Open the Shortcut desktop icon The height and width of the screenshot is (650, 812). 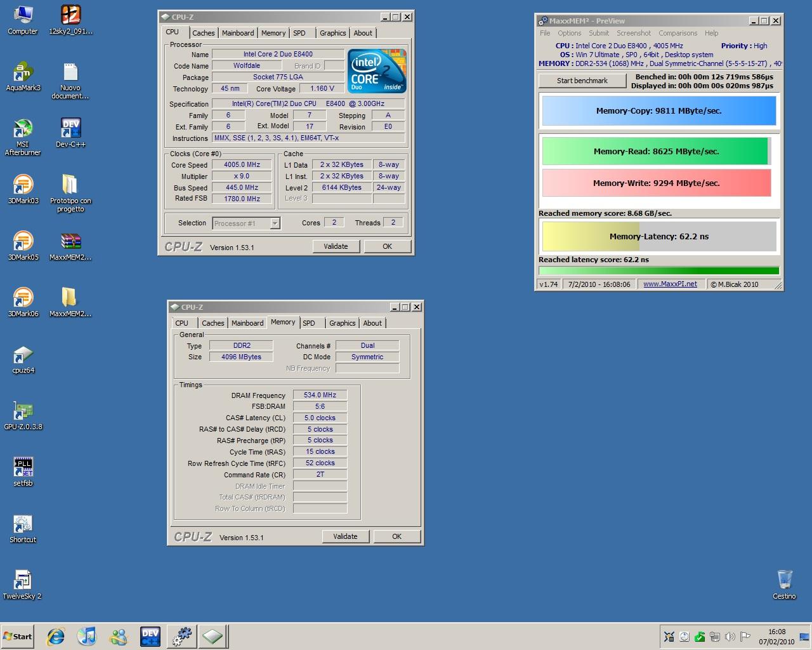click(23, 528)
